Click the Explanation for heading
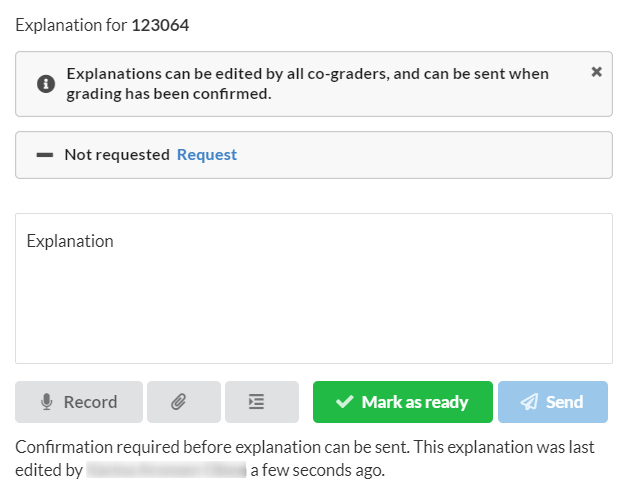 tap(71, 25)
